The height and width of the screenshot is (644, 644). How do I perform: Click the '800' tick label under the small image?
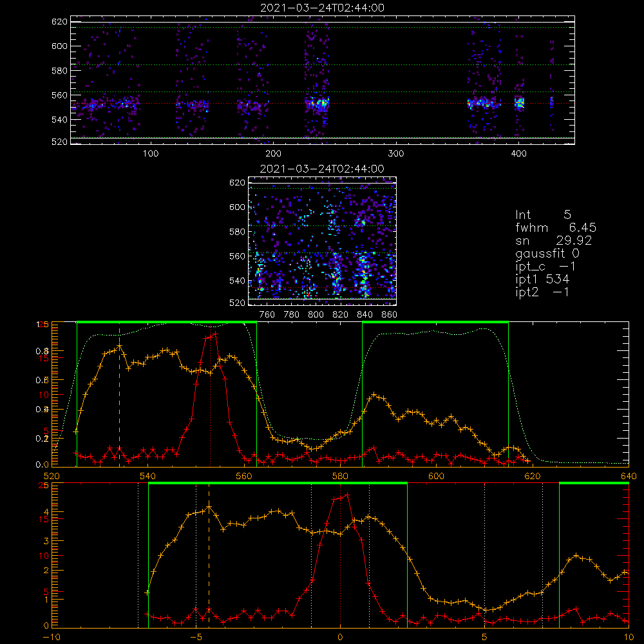click(316, 315)
